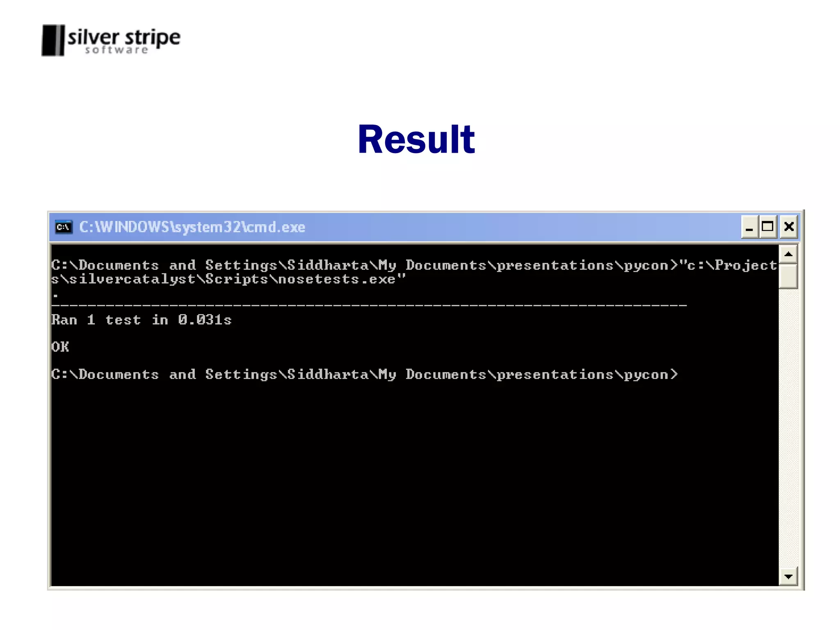Click the first prompt line with pycon path

[361, 265]
